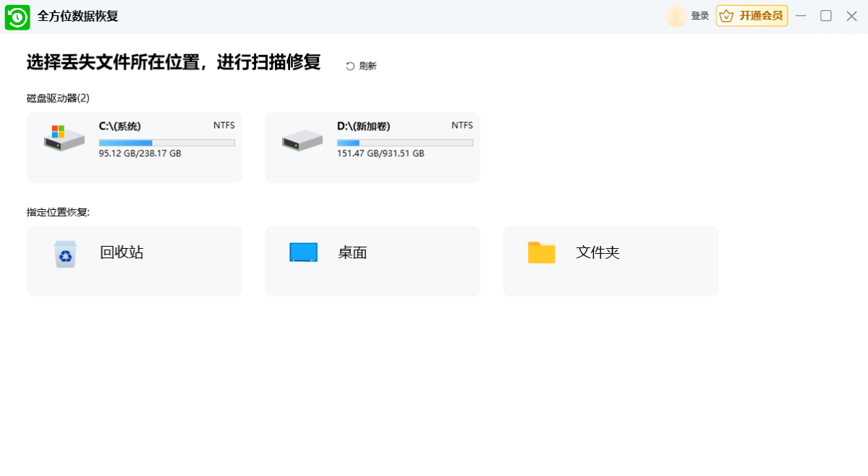
Task: Click the user avatar icon
Action: 676,16
